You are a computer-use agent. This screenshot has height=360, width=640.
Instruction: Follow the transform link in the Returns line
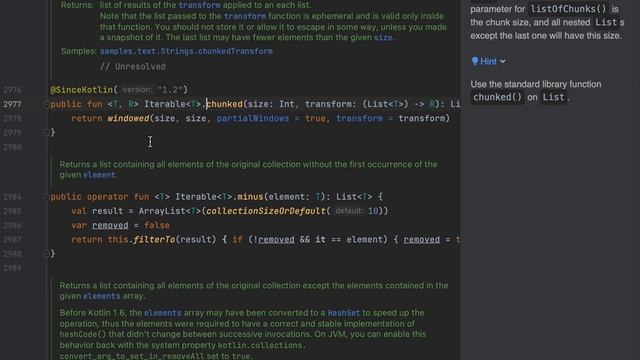tap(200, 5)
